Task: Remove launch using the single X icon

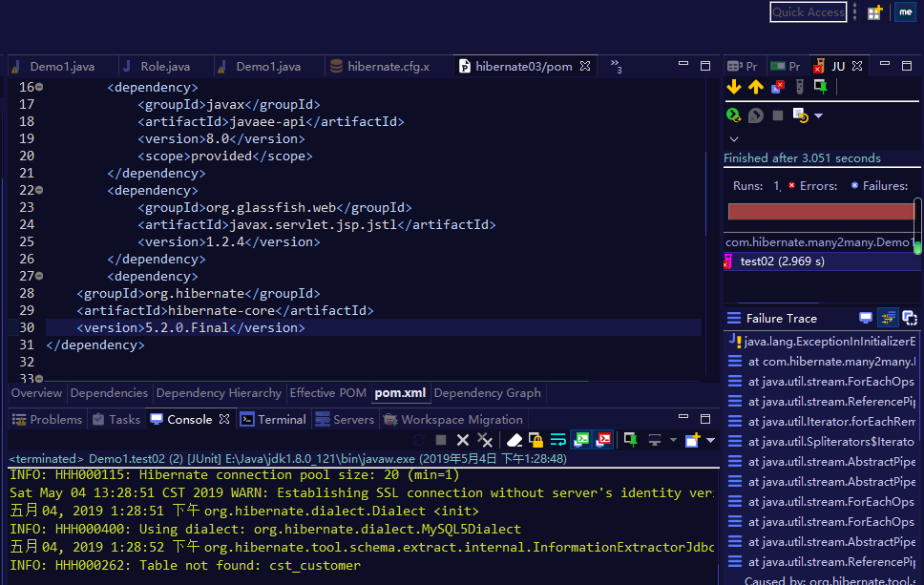Action: (x=463, y=440)
